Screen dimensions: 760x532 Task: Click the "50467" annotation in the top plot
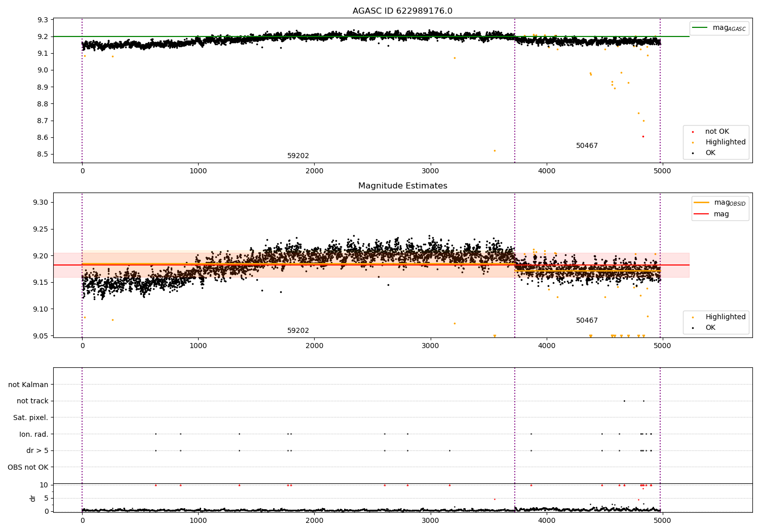click(587, 146)
